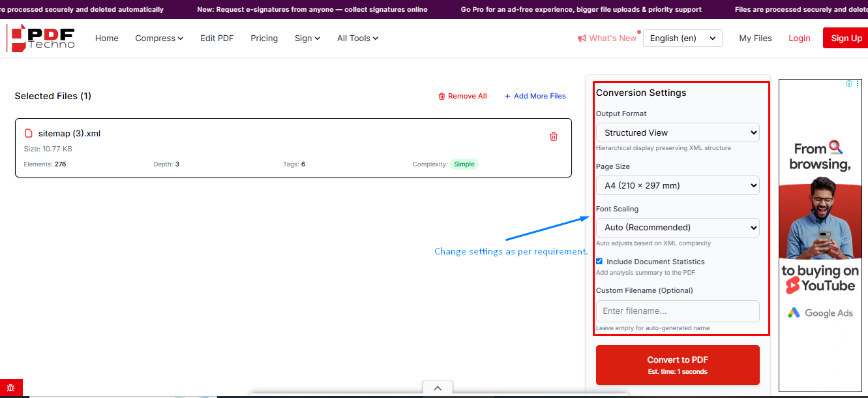
Task: Click Add More Files
Action: point(535,96)
